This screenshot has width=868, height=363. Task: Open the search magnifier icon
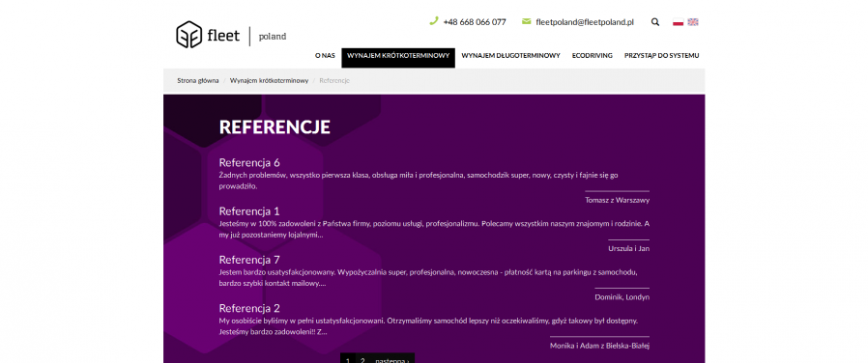pos(655,22)
